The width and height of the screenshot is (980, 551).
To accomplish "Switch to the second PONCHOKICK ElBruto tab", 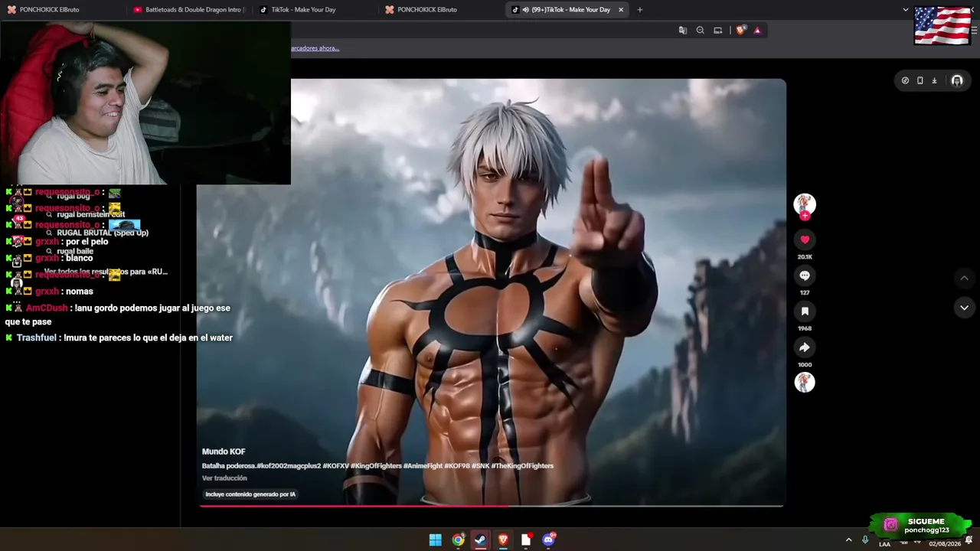I will point(440,10).
